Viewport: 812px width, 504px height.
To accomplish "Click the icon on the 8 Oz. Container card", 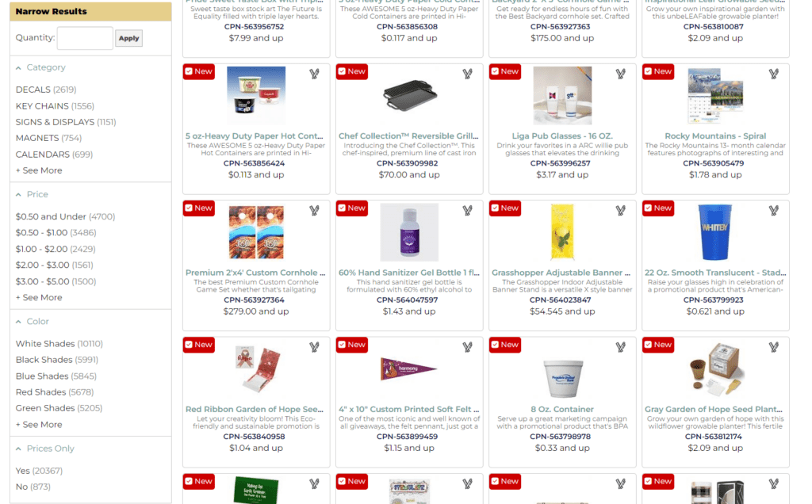I will tap(620, 347).
